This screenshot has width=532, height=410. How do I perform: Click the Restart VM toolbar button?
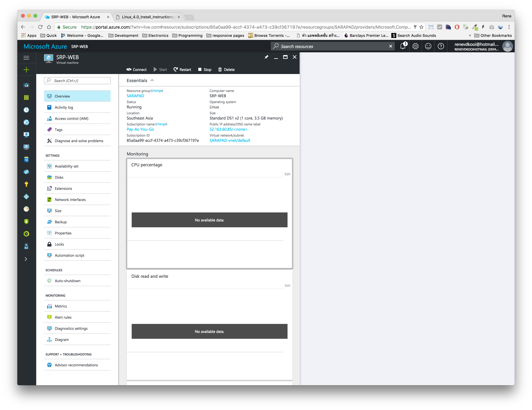pos(182,70)
